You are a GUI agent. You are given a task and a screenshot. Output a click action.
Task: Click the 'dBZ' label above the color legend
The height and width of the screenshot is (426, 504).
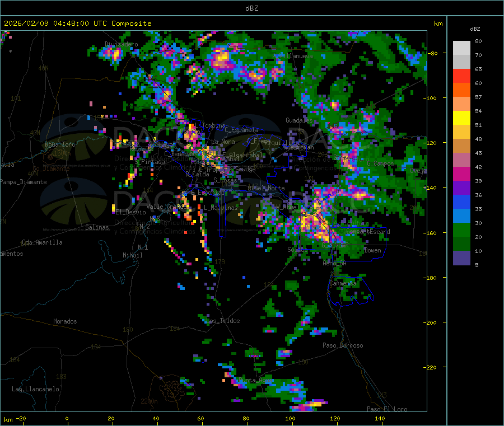tap(475, 29)
